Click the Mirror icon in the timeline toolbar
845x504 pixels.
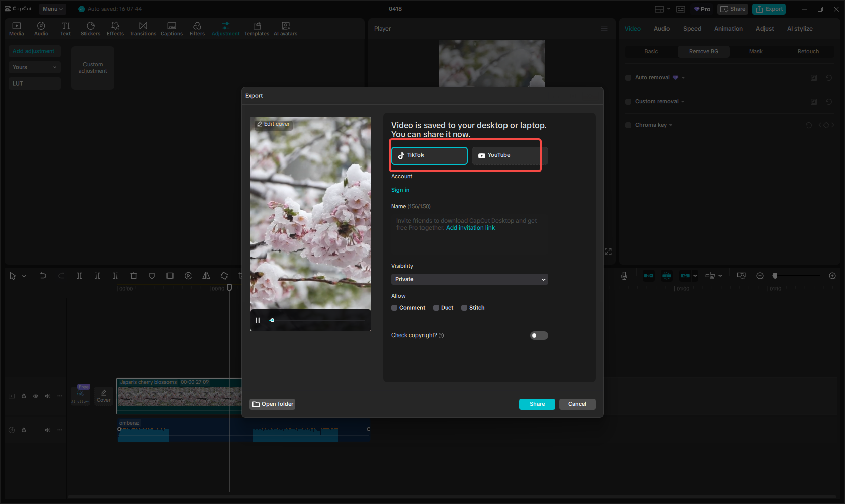(206, 276)
